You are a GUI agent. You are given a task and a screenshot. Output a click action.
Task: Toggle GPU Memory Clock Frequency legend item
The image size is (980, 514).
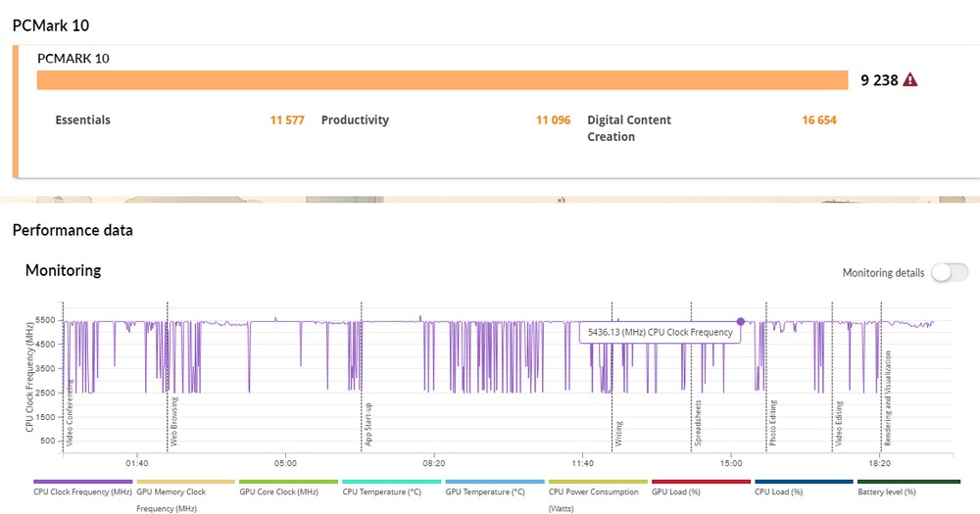tap(185, 496)
